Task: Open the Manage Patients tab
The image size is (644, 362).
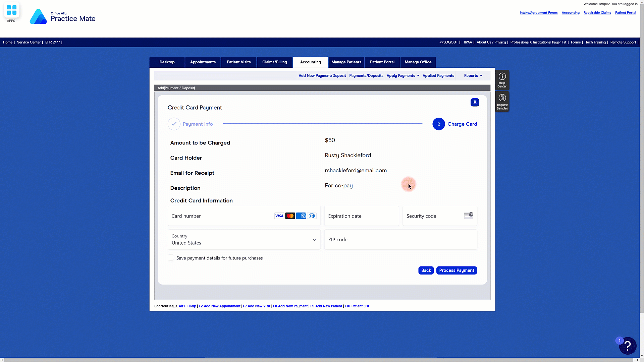Action: point(346,62)
